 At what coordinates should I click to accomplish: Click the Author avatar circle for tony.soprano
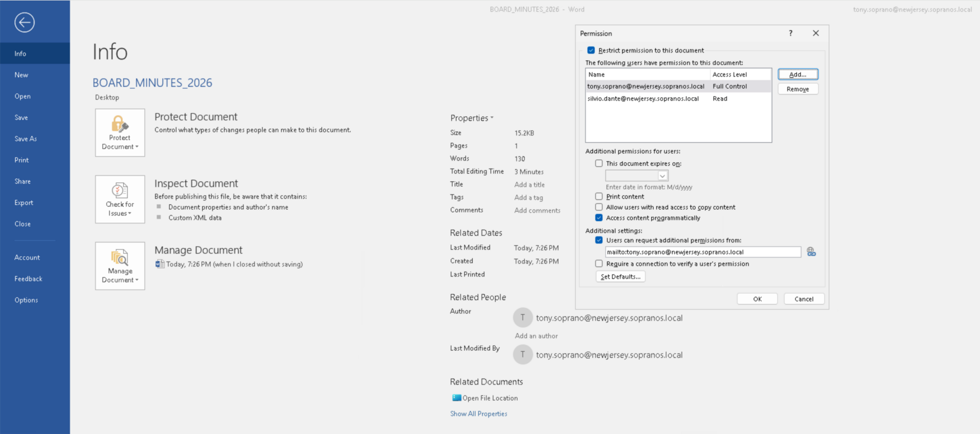(x=523, y=317)
